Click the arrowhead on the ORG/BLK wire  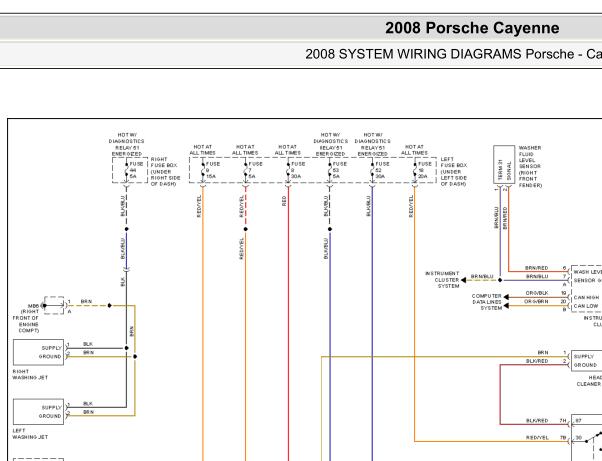point(506,297)
